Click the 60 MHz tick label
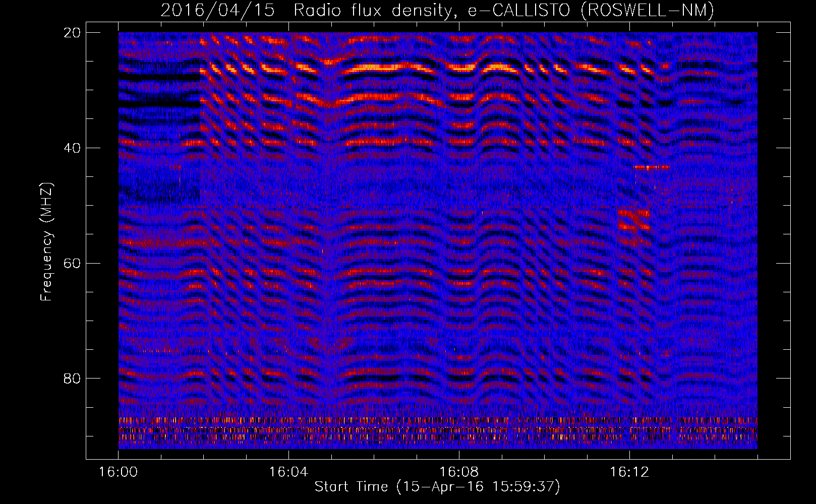Viewport: 816px width, 504px height. pos(73,264)
